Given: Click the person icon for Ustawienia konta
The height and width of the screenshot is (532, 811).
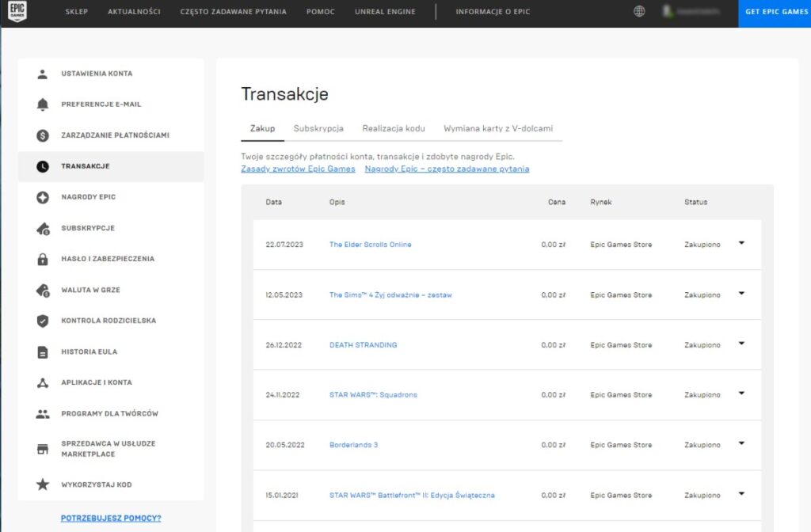Looking at the screenshot, I should pos(43,74).
